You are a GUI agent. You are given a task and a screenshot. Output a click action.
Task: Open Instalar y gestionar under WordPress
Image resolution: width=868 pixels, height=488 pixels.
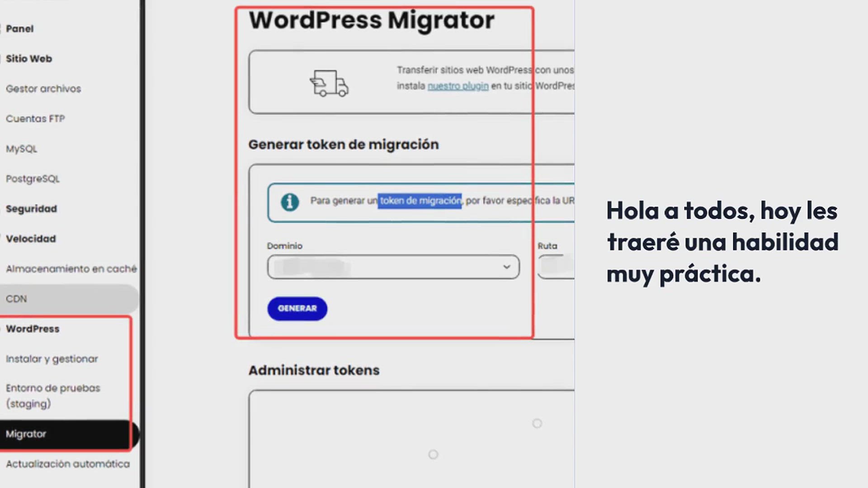[52, 359]
